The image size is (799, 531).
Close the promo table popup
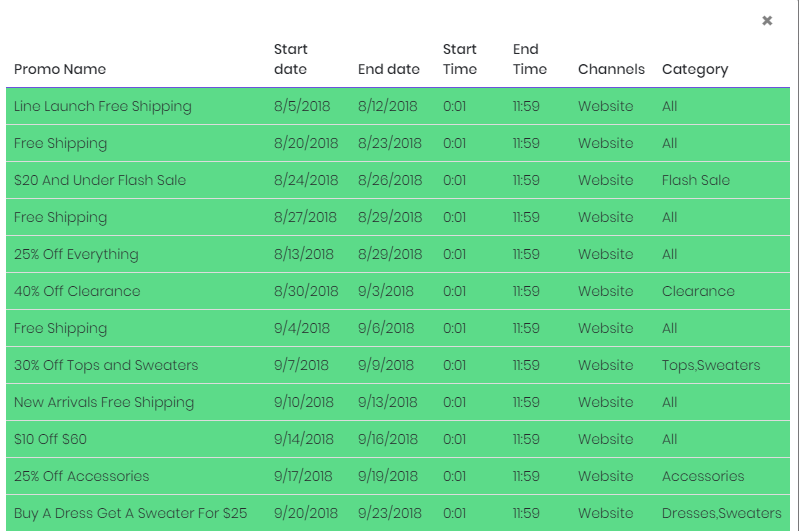(x=767, y=20)
